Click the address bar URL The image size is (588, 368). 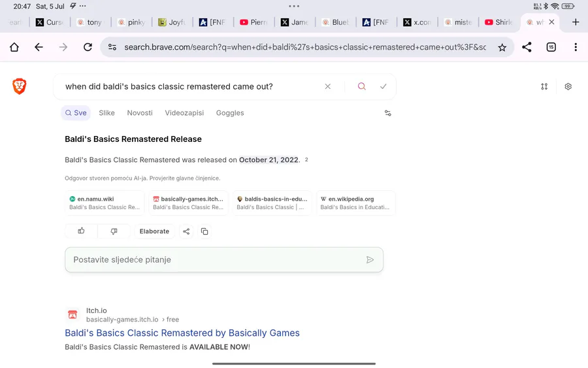[x=305, y=47]
